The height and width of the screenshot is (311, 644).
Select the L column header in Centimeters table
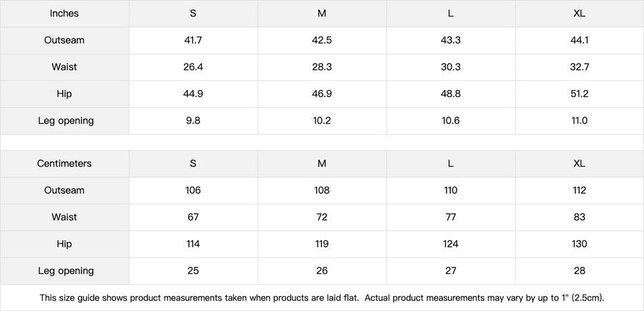451,164
